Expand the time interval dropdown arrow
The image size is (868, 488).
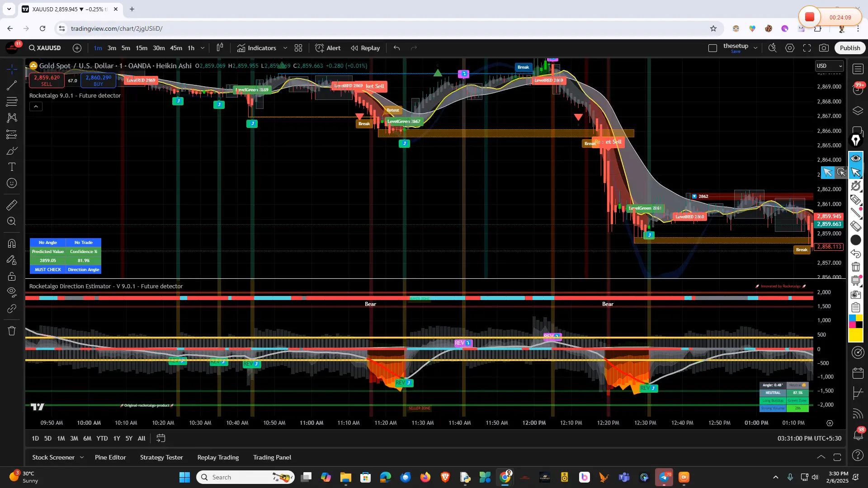(203, 48)
